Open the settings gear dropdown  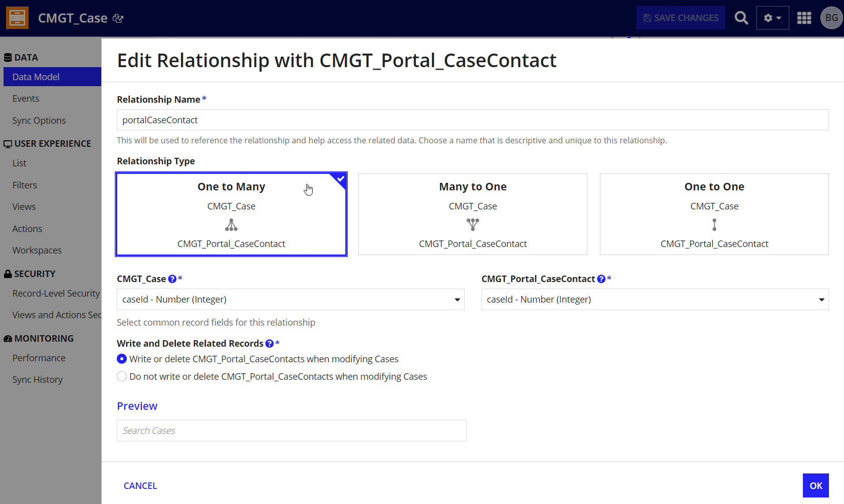772,18
